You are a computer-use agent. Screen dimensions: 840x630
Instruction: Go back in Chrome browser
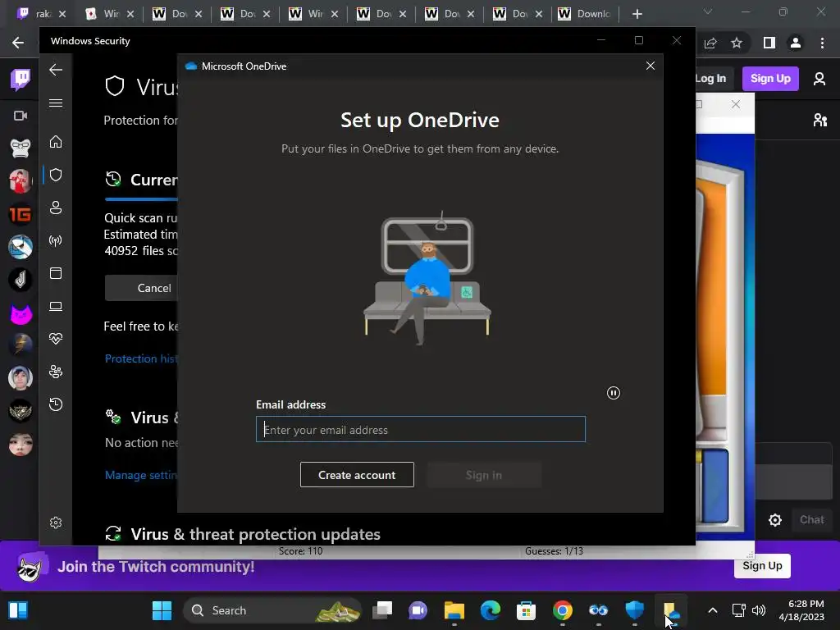coord(18,43)
